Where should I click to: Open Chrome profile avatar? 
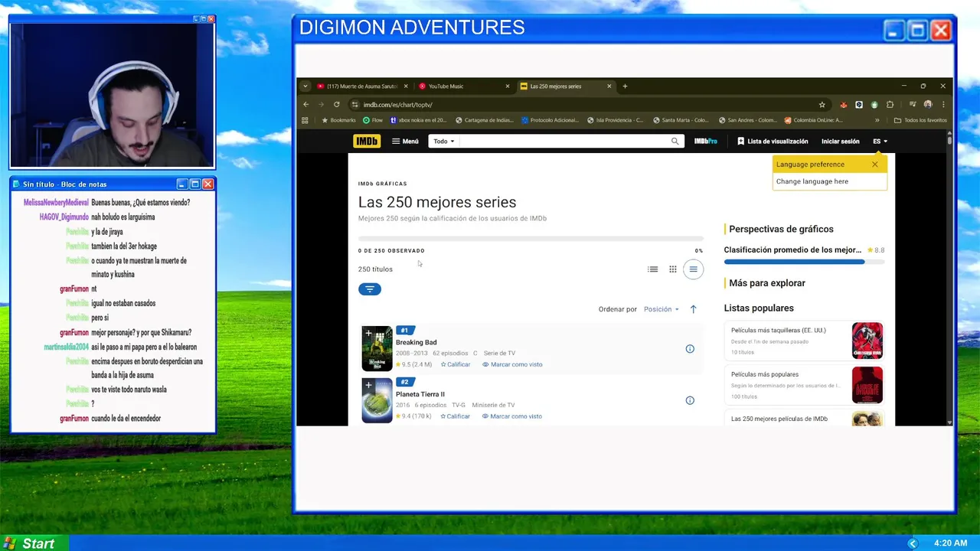928,105
